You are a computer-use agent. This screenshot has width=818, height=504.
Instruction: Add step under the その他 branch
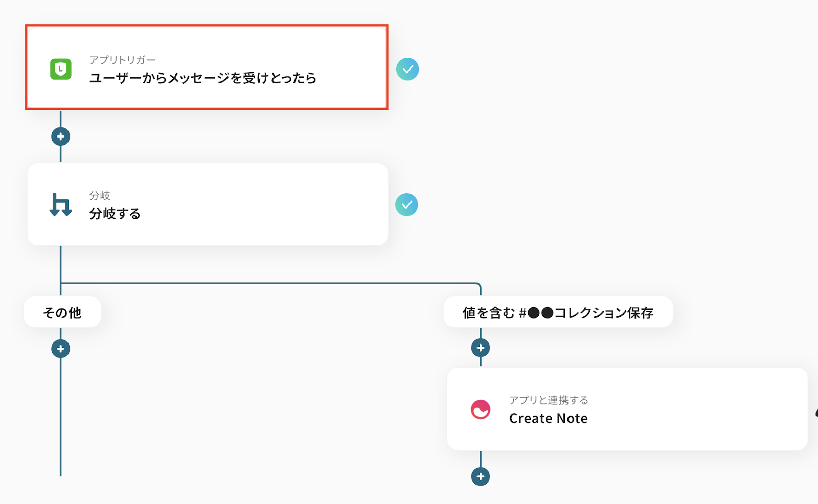61,349
